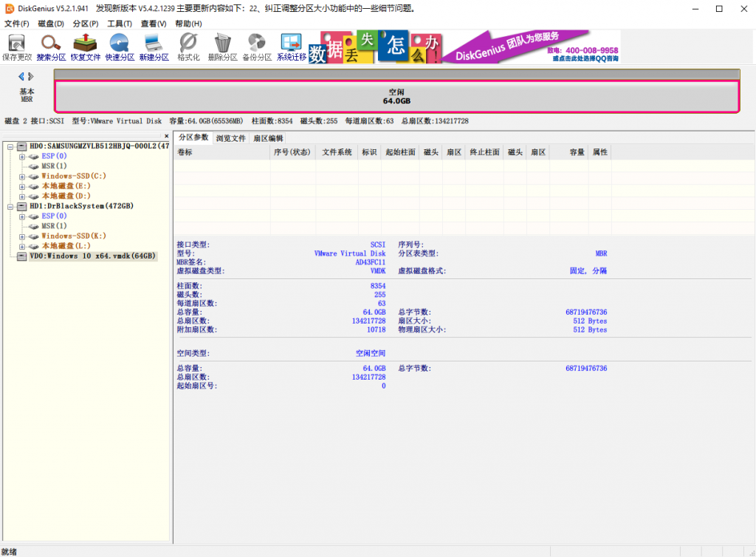Expand the ESP(0) partition under HD0
The height and width of the screenshot is (557, 756).
coord(21,157)
